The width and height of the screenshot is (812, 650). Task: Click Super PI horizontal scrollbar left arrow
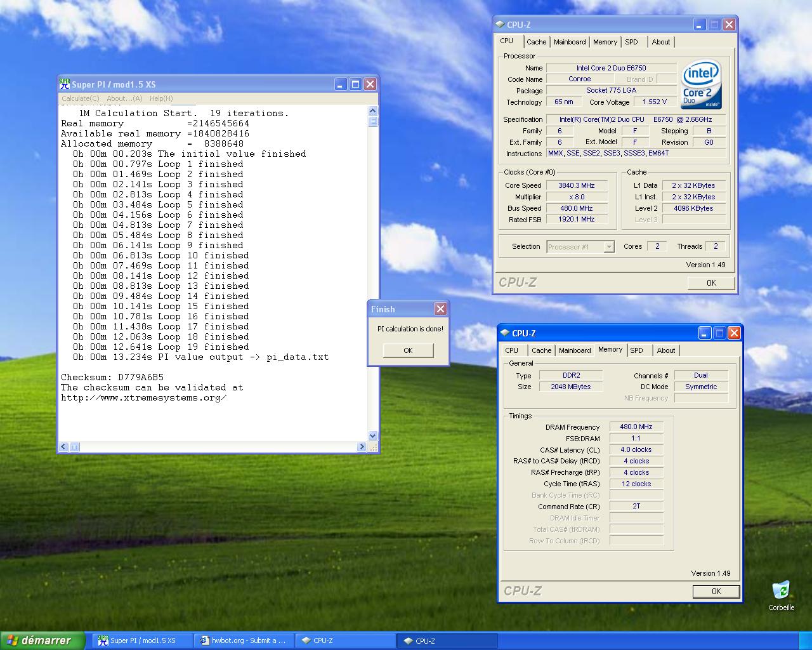pos(63,446)
